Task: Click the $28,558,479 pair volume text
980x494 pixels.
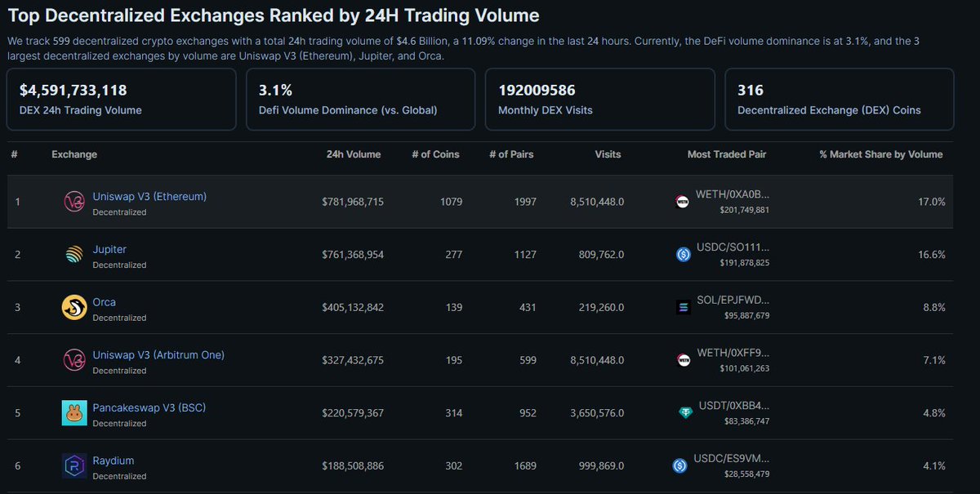Action: 745,474
